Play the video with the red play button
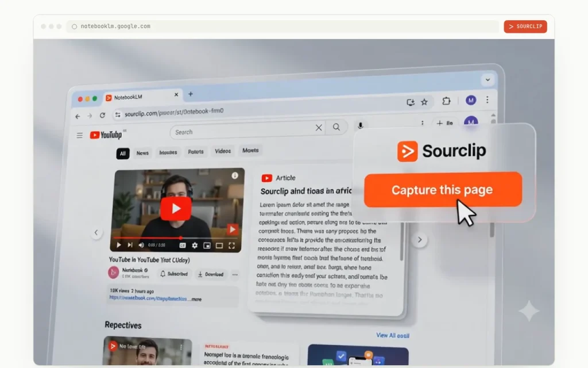This screenshot has width=588, height=368. (176, 209)
